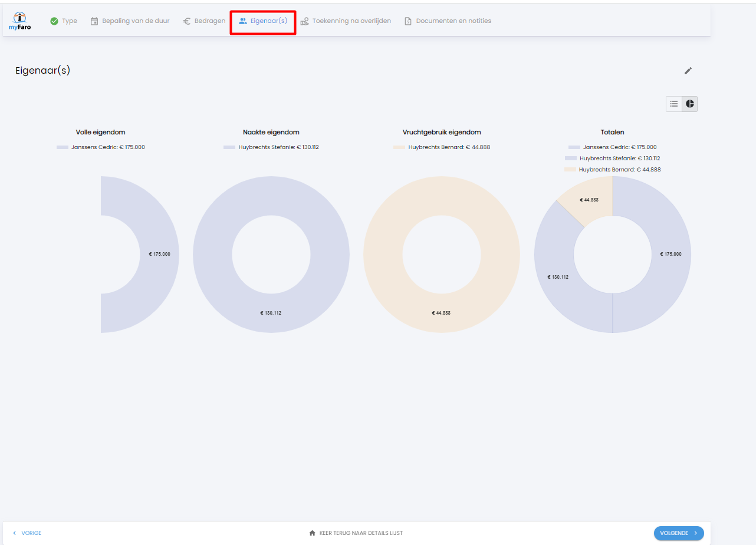Click the Vruchtgebruik eigendom chart title
The image size is (756, 545).
click(442, 133)
